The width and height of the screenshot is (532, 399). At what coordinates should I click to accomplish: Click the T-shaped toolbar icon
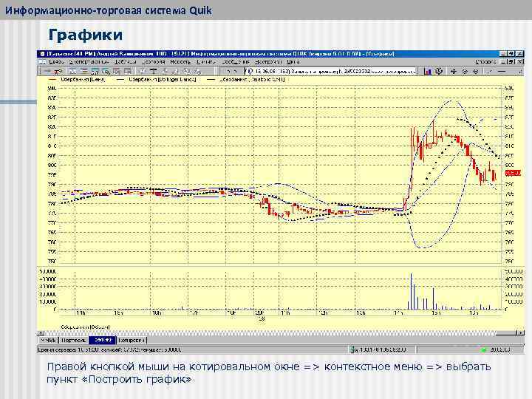154,71
